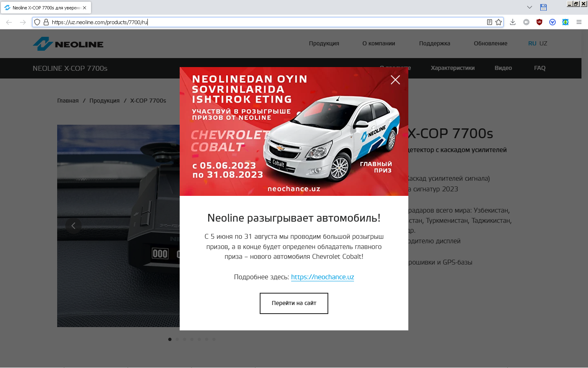
Task: Click the tracking protection shield icon
Action: 37,22
